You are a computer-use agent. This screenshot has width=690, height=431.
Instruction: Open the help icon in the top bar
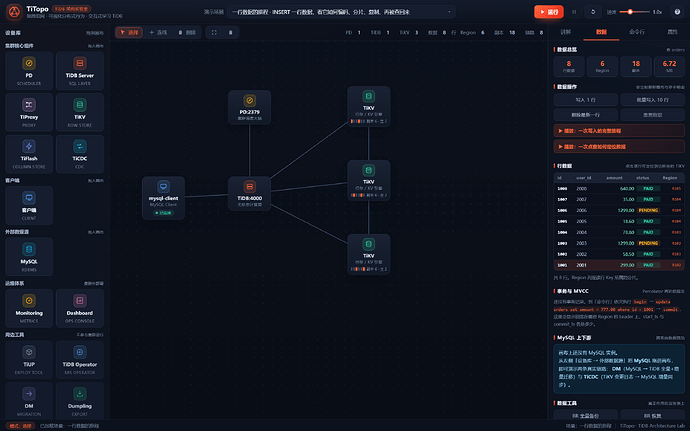[677, 12]
